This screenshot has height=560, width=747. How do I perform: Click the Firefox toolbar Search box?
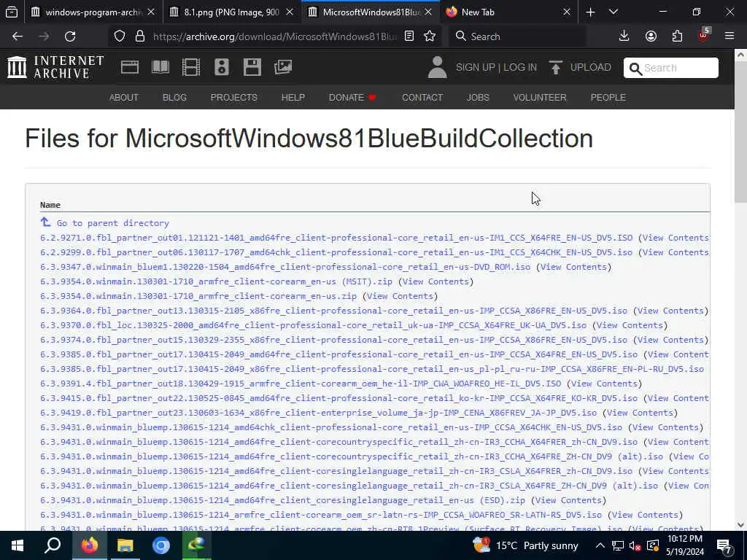(517, 36)
